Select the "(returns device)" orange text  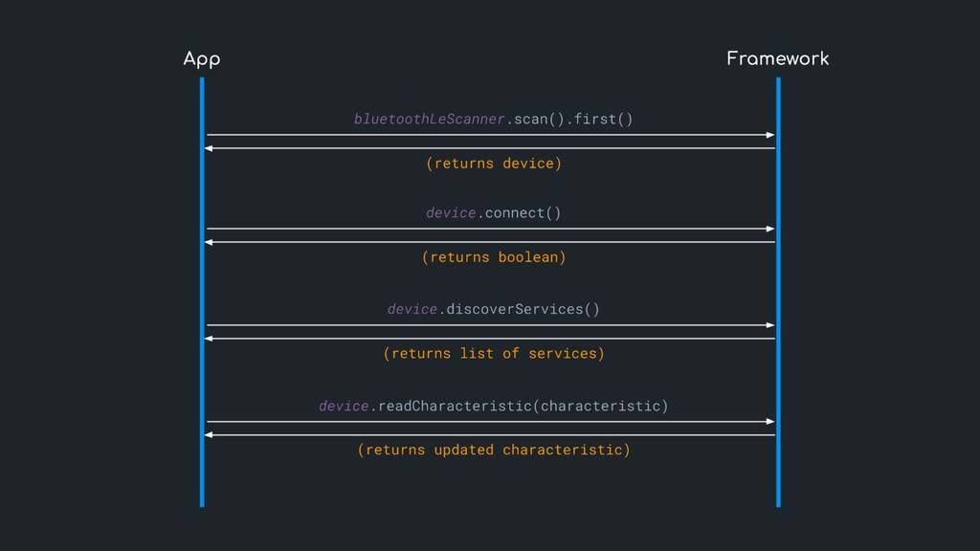click(x=493, y=164)
